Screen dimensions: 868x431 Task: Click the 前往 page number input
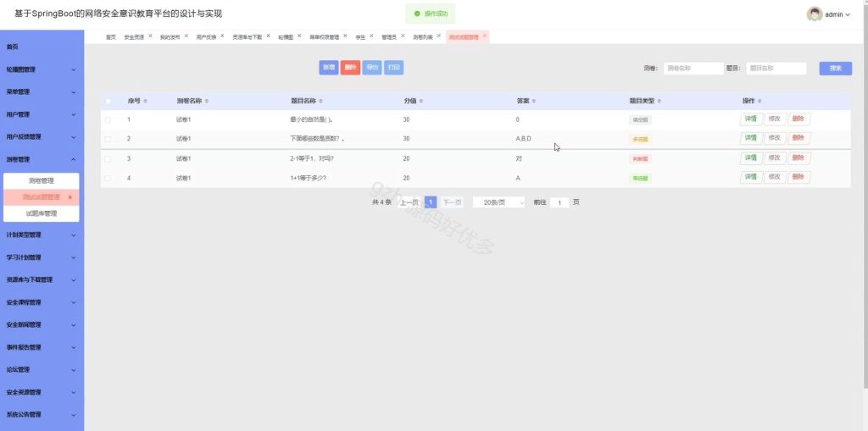click(559, 203)
